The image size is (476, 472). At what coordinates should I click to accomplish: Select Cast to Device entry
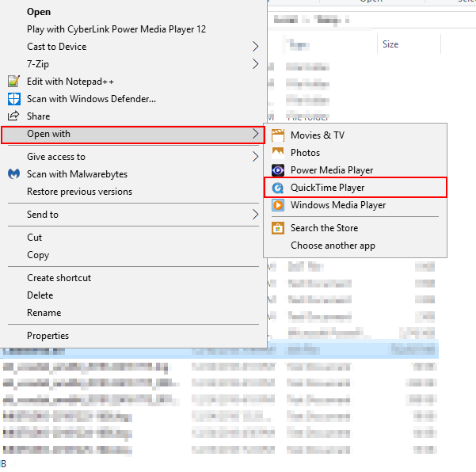(x=134, y=47)
